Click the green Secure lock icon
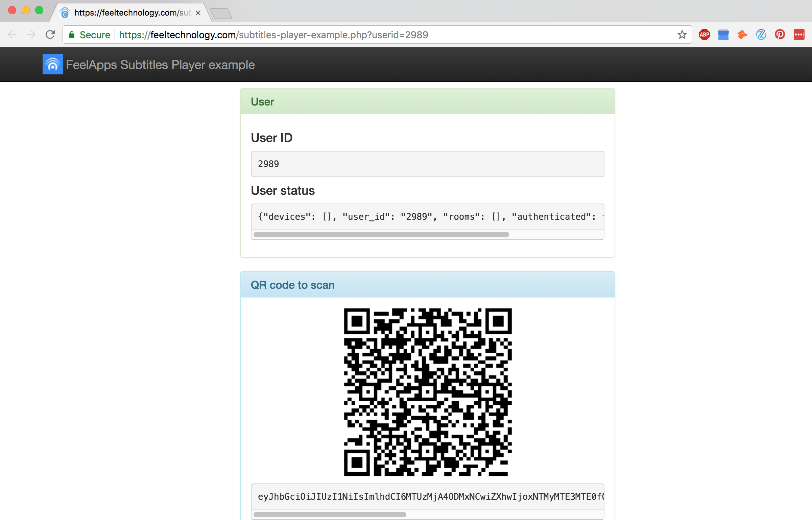Viewport: 812px width, 520px height. tap(72, 35)
